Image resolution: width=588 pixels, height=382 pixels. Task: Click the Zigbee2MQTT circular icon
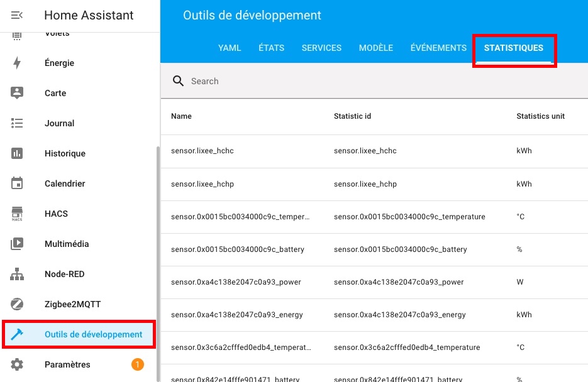click(x=17, y=304)
